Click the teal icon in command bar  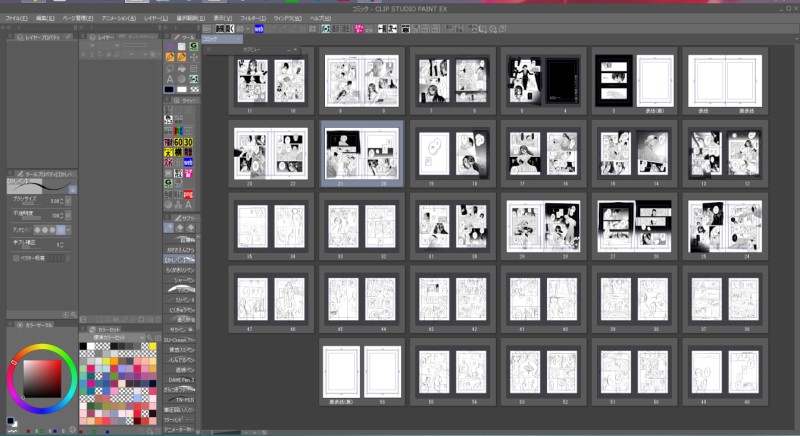(x=326, y=29)
